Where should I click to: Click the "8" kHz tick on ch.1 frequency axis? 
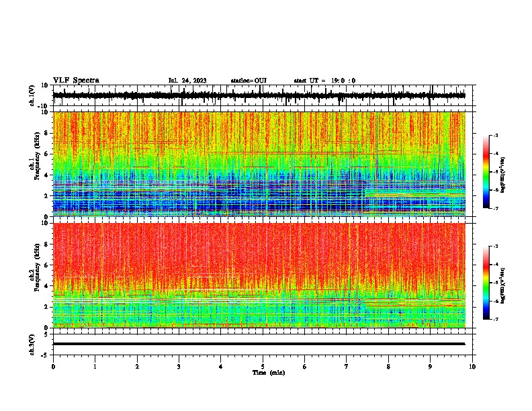tap(47, 133)
